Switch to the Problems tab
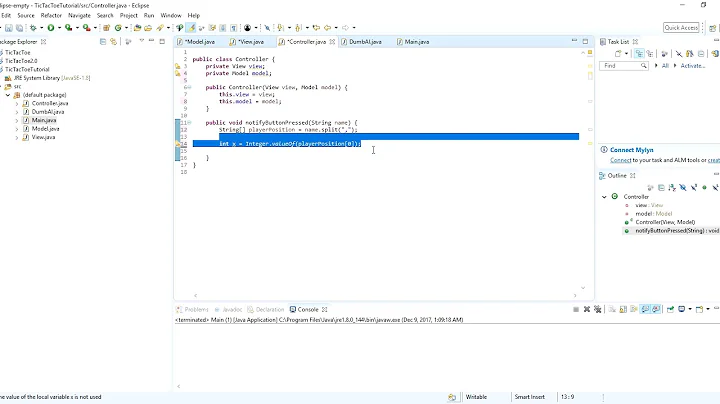Viewport: 720px width, 404px height. [x=192, y=309]
